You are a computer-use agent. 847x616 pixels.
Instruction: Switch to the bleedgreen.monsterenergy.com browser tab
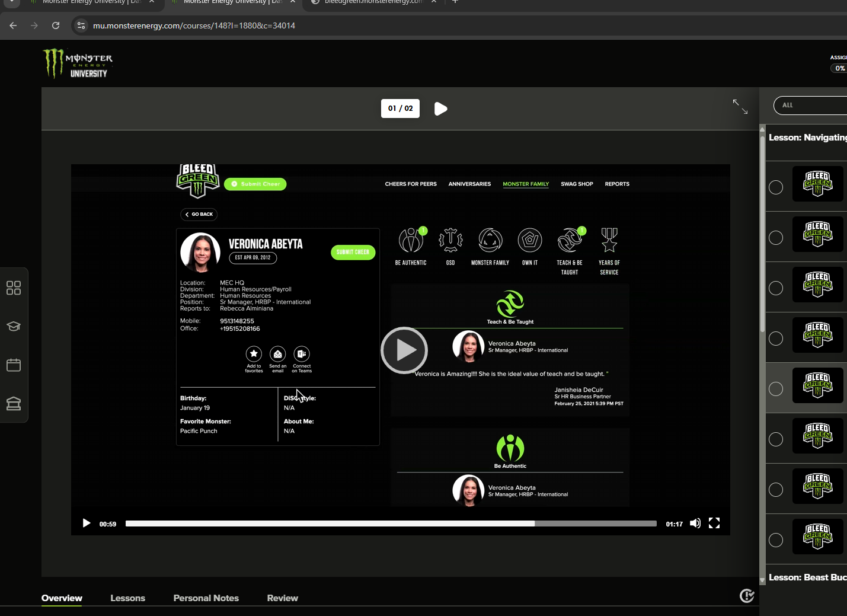click(373, 2)
